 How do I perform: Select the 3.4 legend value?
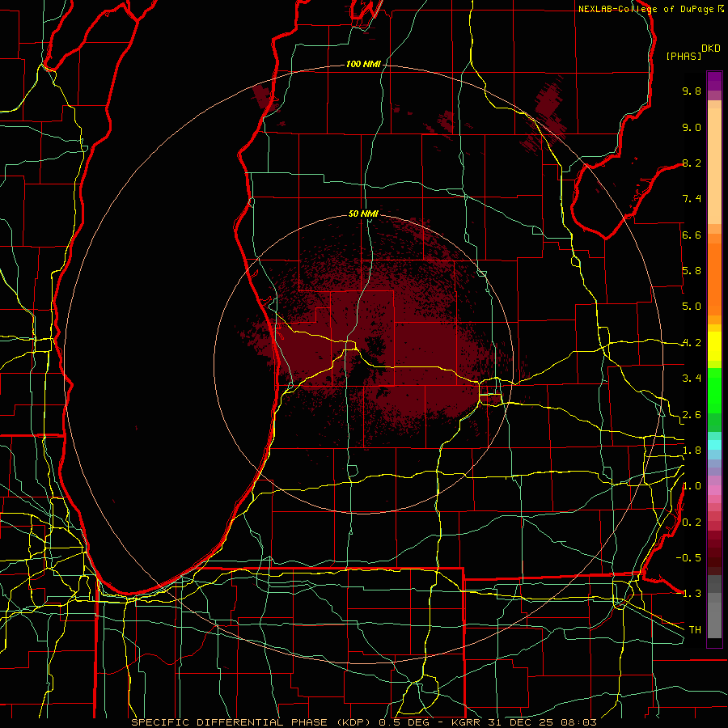(x=692, y=379)
